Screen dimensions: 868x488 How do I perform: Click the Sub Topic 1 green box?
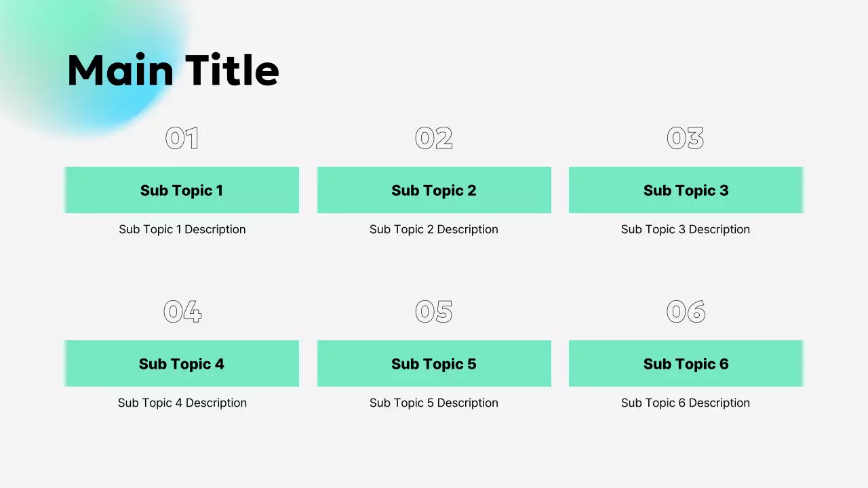182,190
